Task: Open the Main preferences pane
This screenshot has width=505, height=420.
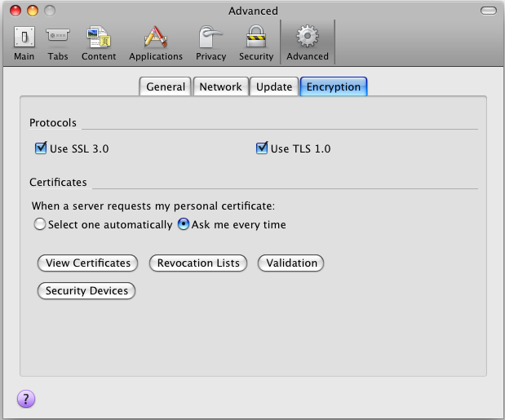Action: coord(24,42)
